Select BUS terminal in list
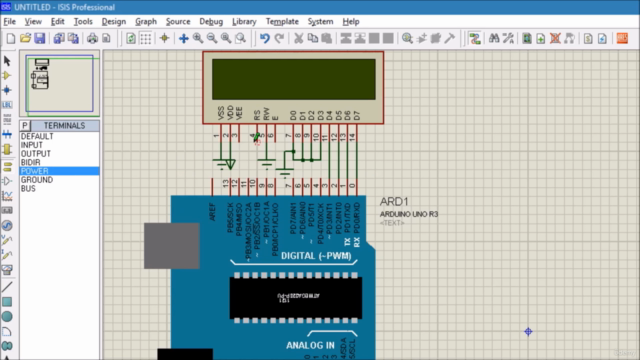The height and width of the screenshot is (360, 640). pyautogui.click(x=59, y=189)
